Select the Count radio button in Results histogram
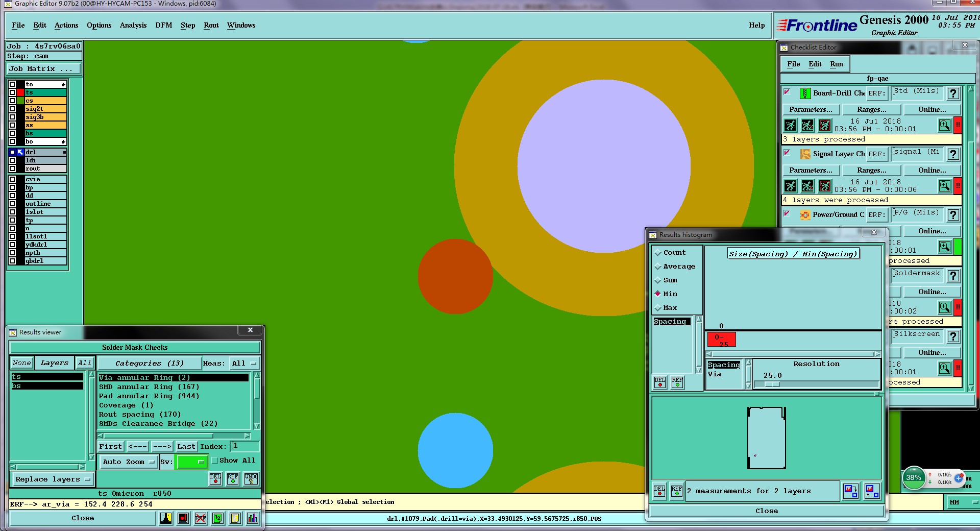The image size is (980, 531). pyautogui.click(x=658, y=253)
